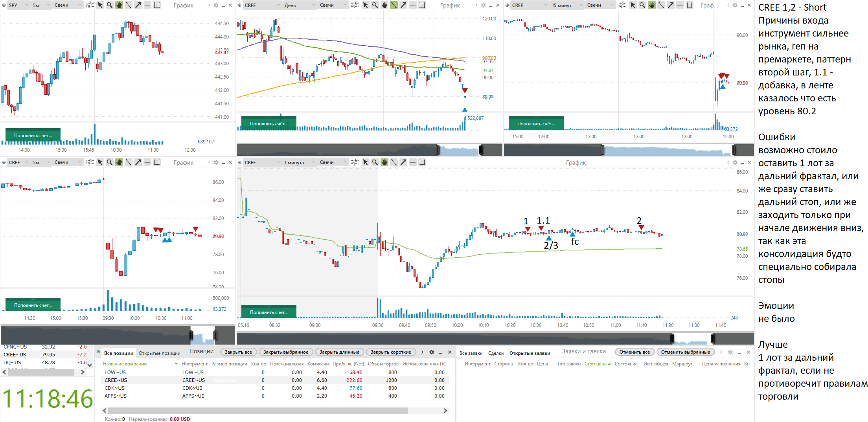Open indicators icon in CREE День chart
This screenshot has height=422, width=868.
(x=355, y=5)
